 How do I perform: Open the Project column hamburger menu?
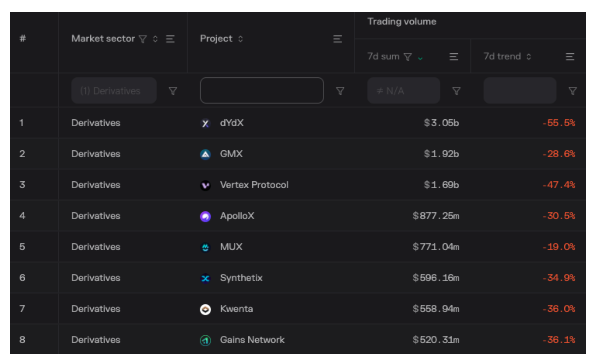click(x=337, y=39)
